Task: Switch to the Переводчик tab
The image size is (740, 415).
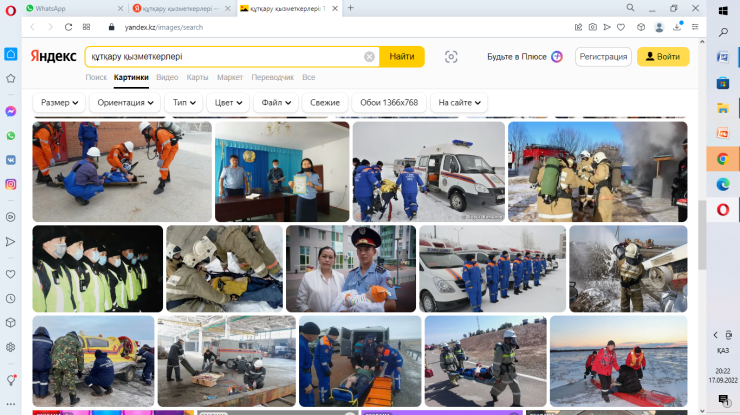Action: click(x=273, y=77)
